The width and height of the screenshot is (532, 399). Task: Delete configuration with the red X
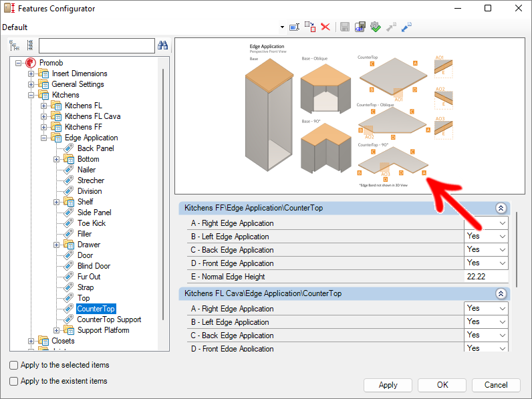click(325, 27)
